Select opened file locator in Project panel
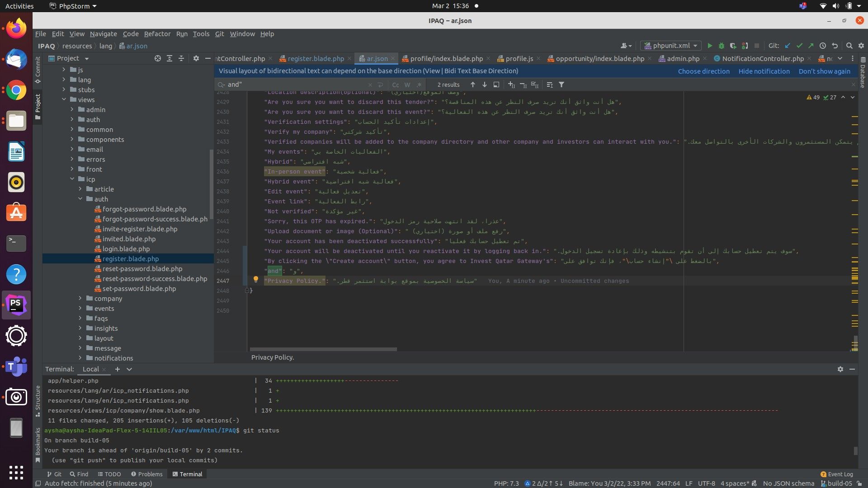Screen dimensions: 868x488 (157, 58)
